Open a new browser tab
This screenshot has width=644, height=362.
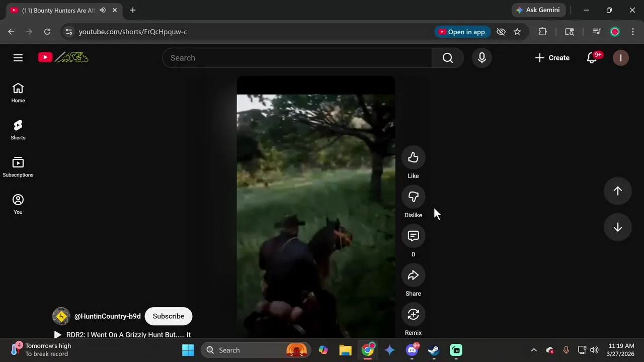coord(133,10)
